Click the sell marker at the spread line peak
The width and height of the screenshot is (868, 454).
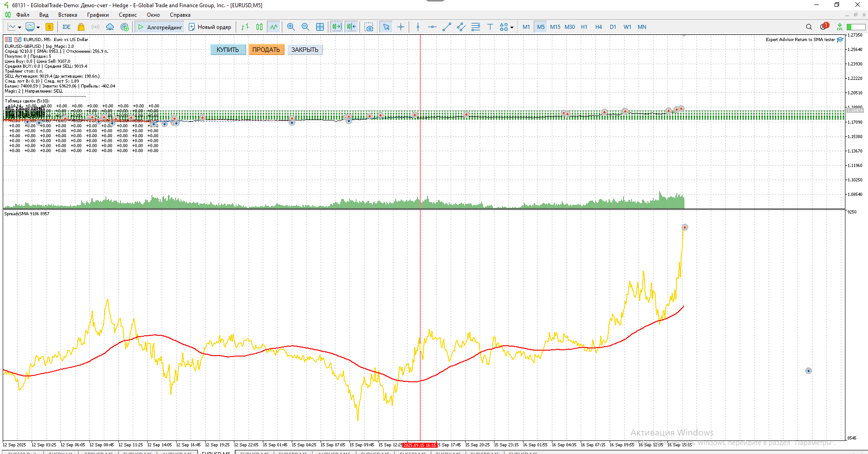coord(685,227)
